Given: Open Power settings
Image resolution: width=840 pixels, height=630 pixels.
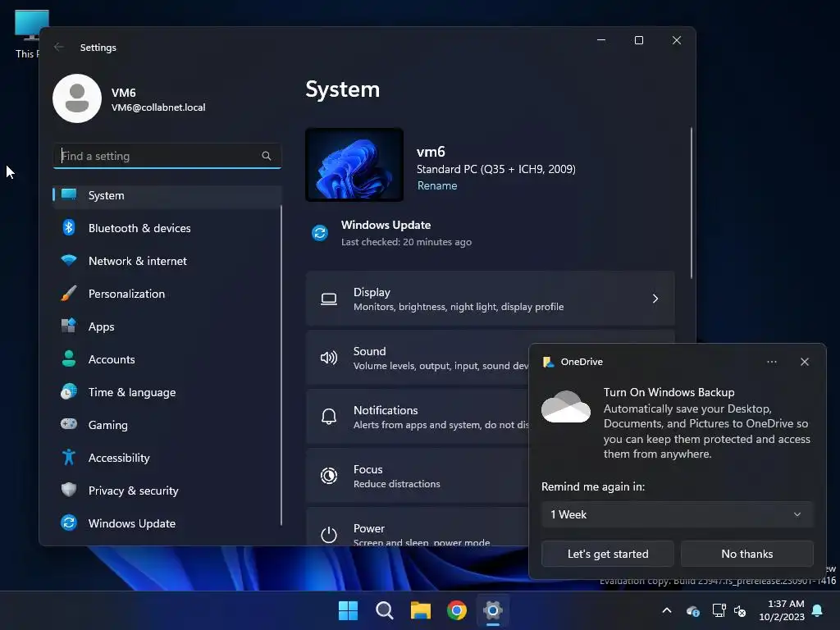Looking at the screenshot, I should (417, 527).
